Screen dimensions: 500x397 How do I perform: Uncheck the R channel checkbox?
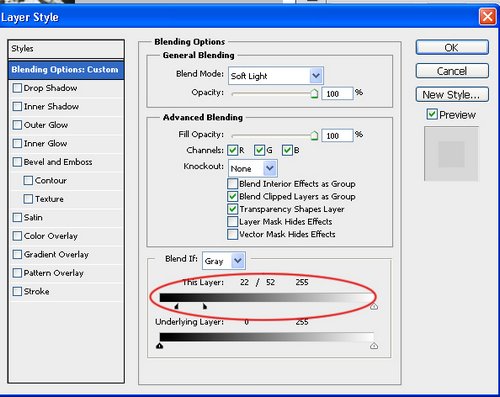coord(233,150)
